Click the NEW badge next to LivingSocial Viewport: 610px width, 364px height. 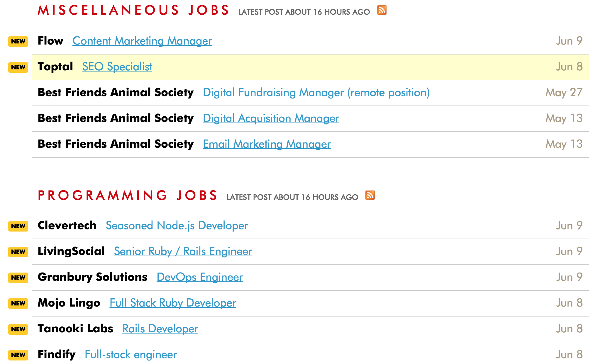point(18,251)
